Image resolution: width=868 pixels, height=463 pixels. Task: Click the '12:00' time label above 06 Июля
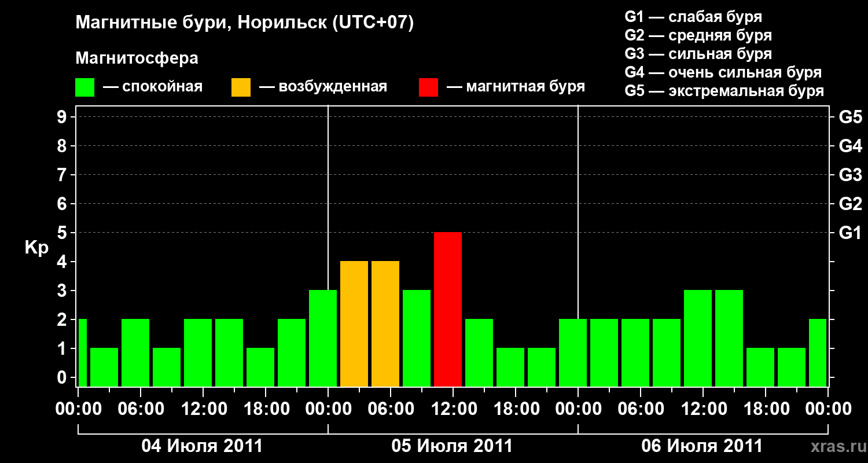pos(703,409)
